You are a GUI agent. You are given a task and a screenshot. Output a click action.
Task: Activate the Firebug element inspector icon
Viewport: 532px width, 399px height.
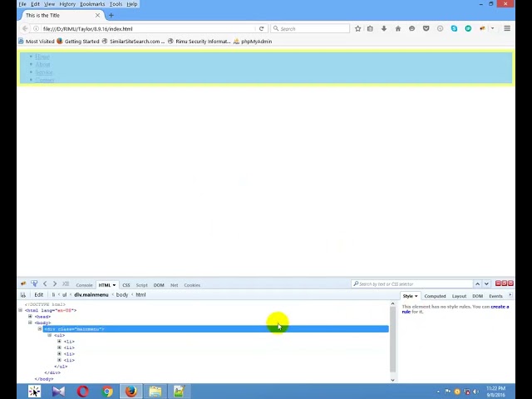coord(34,283)
